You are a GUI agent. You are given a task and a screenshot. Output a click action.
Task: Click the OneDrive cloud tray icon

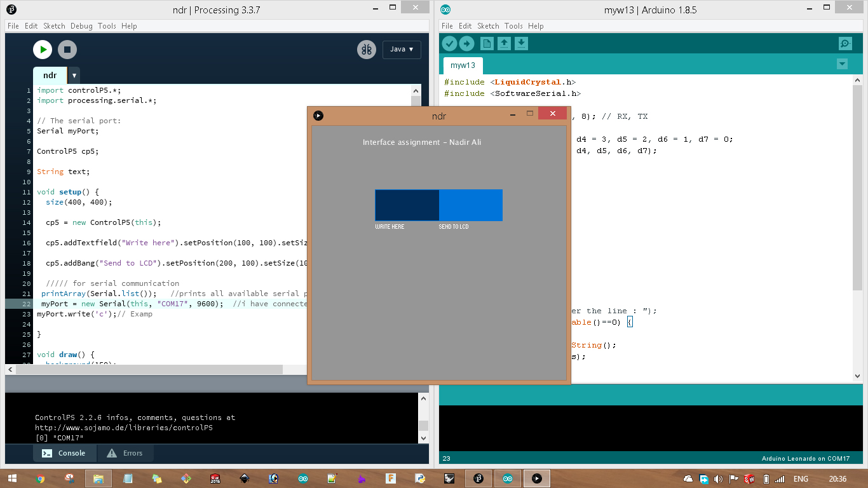688,478
